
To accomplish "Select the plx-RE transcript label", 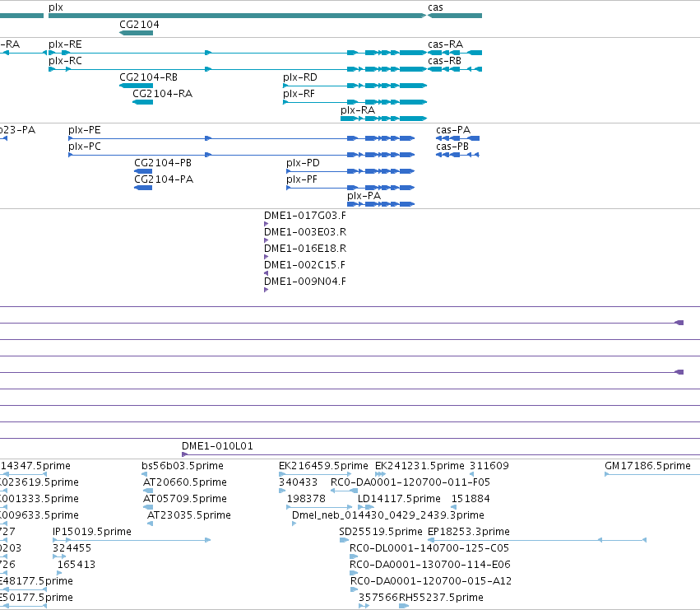I will coord(65,44).
